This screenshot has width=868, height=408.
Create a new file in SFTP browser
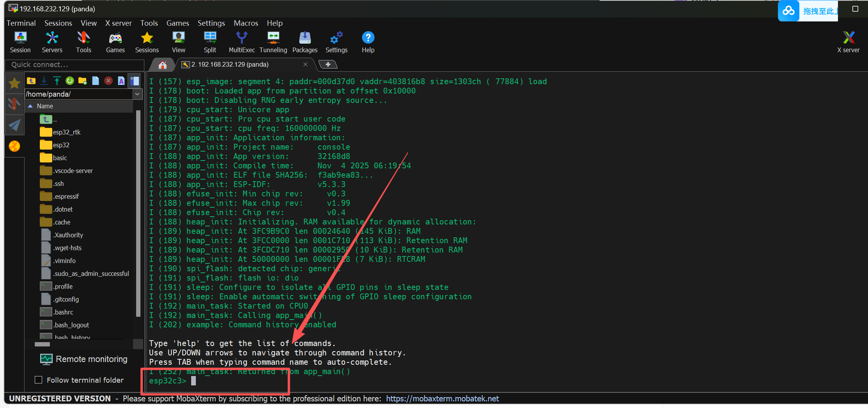tap(96, 81)
